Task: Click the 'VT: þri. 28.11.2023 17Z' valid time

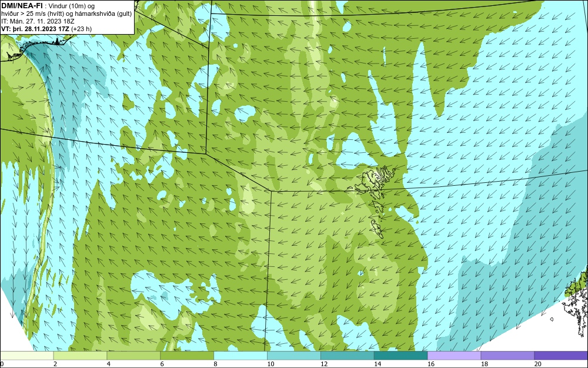Action: tap(35, 28)
